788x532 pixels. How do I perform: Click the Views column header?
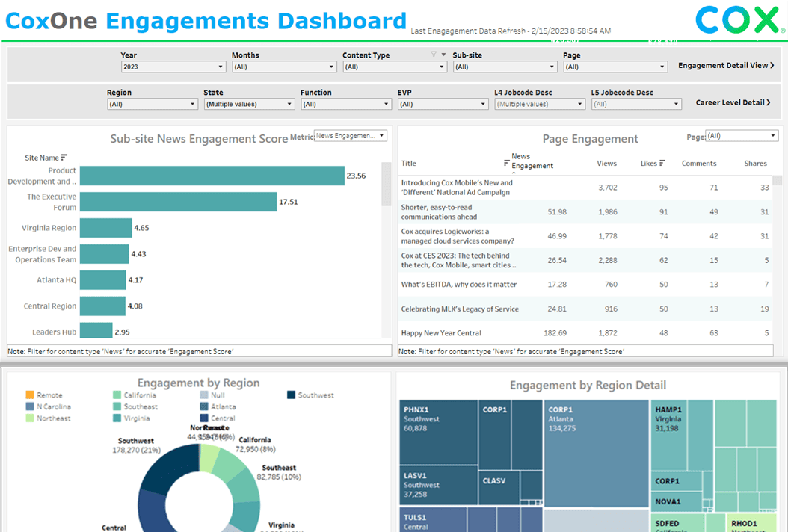click(x=606, y=164)
